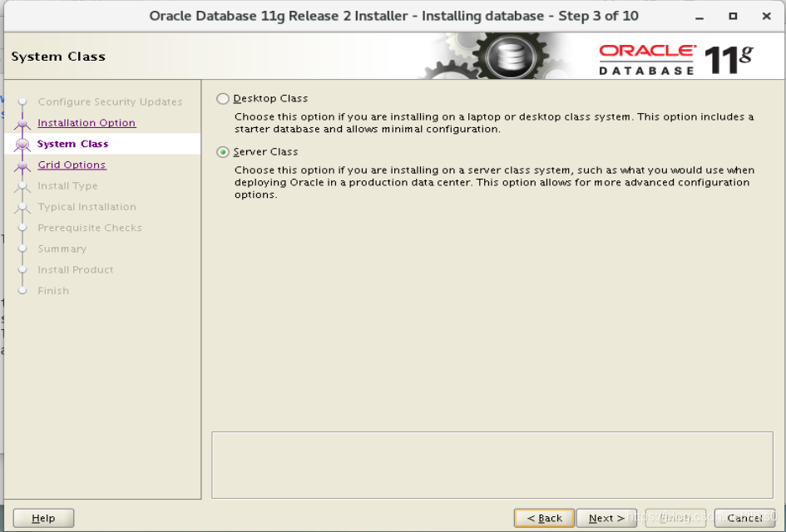This screenshot has height=532, width=786.
Task: Click the Installation Option step marker icon
Action: tap(22, 123)
